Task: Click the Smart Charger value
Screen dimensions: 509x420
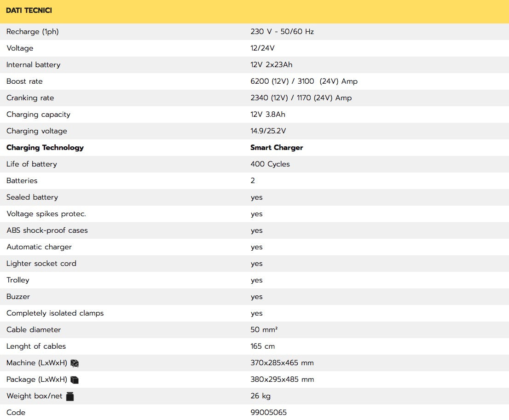Action: pos(277,148)
